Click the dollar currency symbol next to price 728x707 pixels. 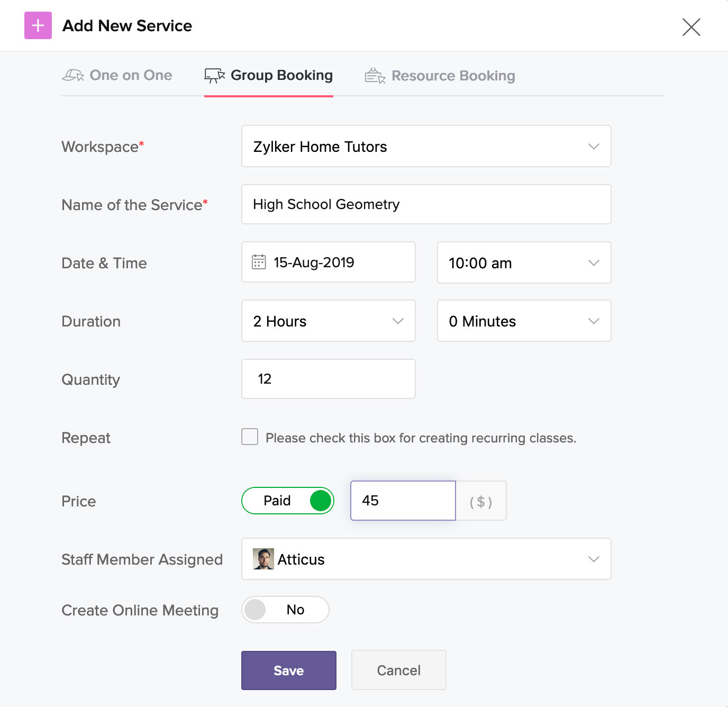(x=481, y=501)
